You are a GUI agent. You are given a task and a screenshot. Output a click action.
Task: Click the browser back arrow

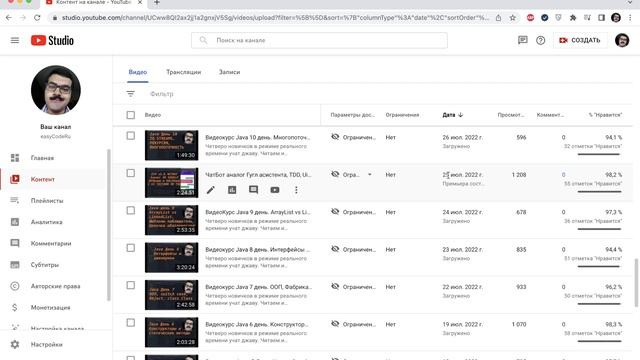click(x=9, y=18)
